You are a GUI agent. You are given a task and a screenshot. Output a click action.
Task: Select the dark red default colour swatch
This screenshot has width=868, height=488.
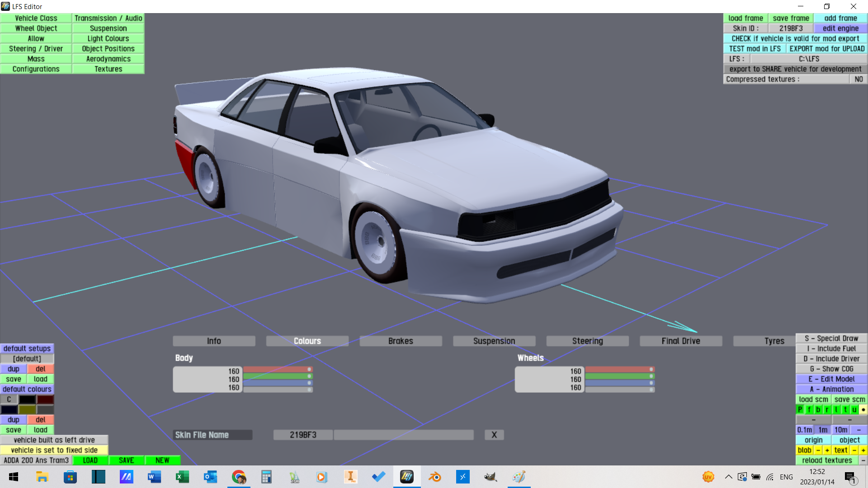pos(45,399)
